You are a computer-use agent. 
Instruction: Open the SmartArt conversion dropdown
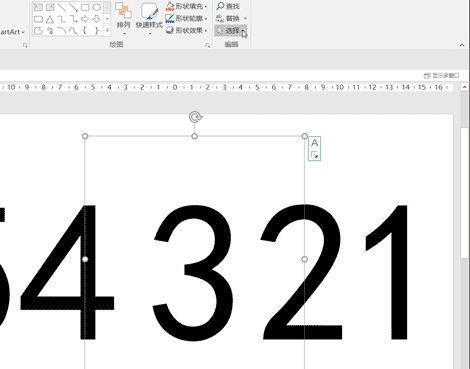point(13,32)
